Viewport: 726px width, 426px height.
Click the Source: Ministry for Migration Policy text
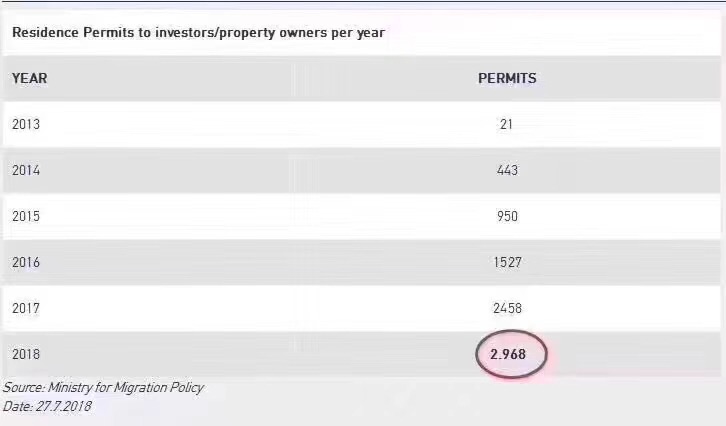point(103,388)
